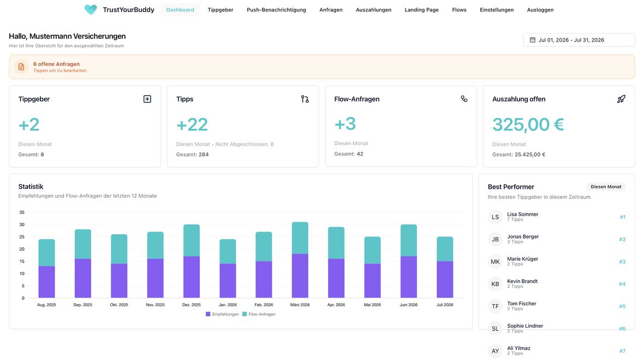
Task: Open the Tippgeber navigation tab
Action: point(220,10)
